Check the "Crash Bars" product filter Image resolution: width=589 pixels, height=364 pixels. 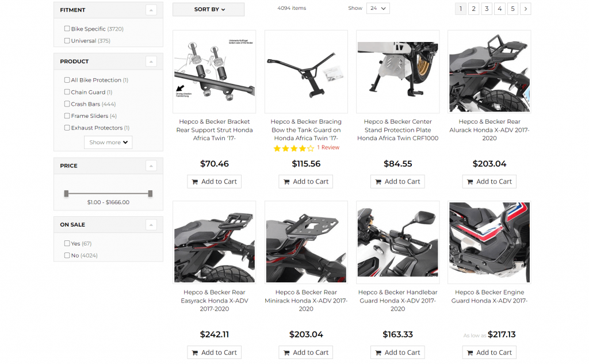pos(67,104)
